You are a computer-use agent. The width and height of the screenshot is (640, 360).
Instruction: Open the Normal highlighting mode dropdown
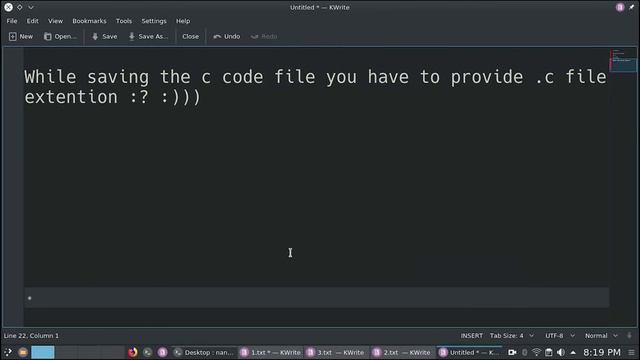pyautogui.click(x=601, y=336)
